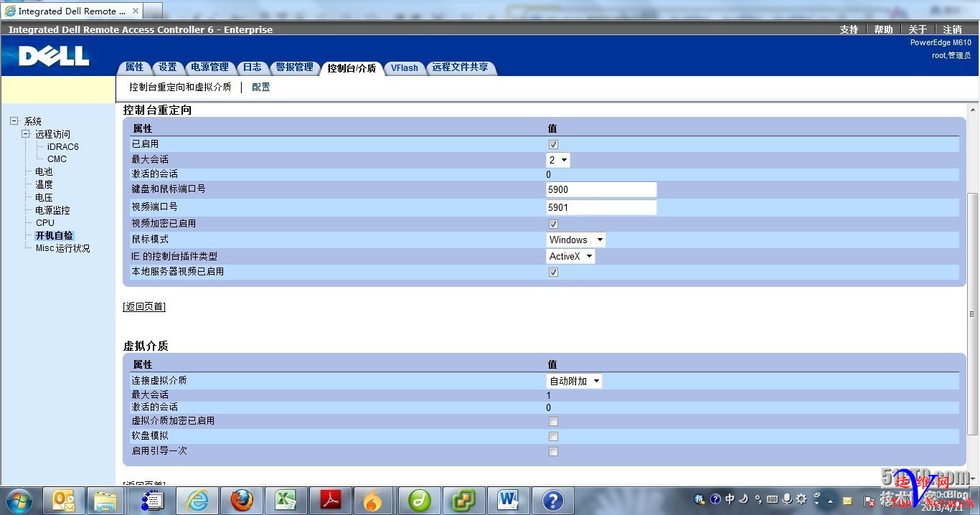The image size is (980, 515).
Task: Toggle the 本地服务器视频已启用 checkbox
Action: click(553, 272)
